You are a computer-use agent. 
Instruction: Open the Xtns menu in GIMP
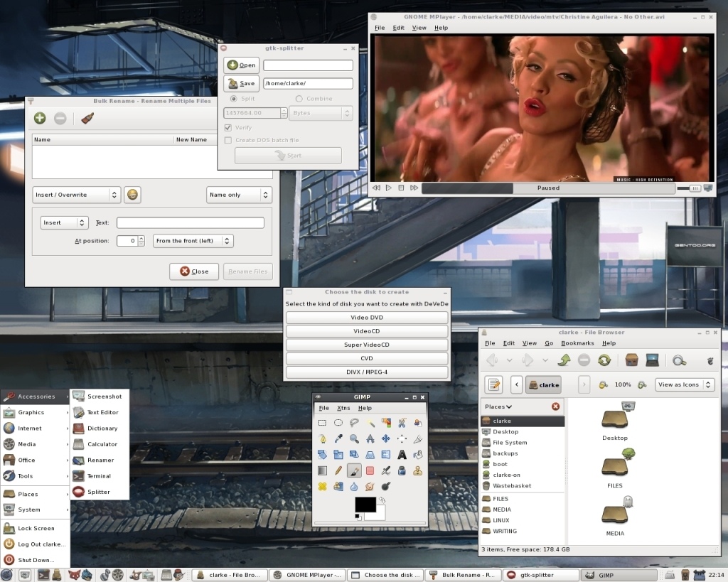tap(343, 408)
